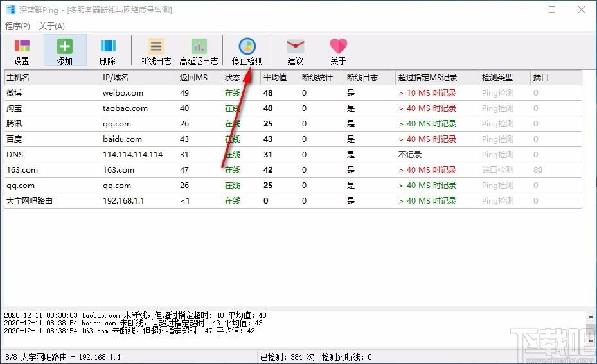The height and width of the screenshot is (364, 597).
Task: Click the baidu.com log line
Action: tap(133, 323)
